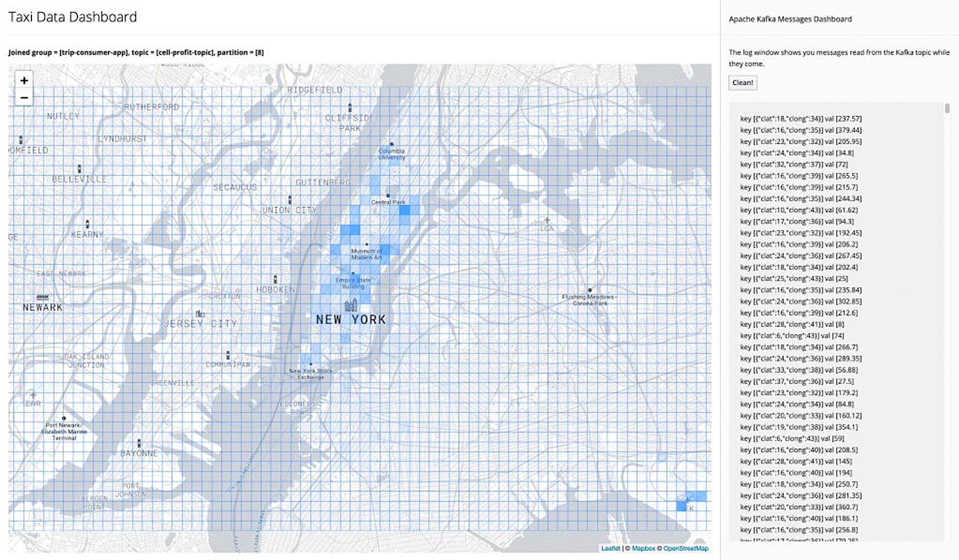Click the dark blue cell right of Central Park
Image resolution: width=959 pixels, height=560 pixels.
(405, 210)
